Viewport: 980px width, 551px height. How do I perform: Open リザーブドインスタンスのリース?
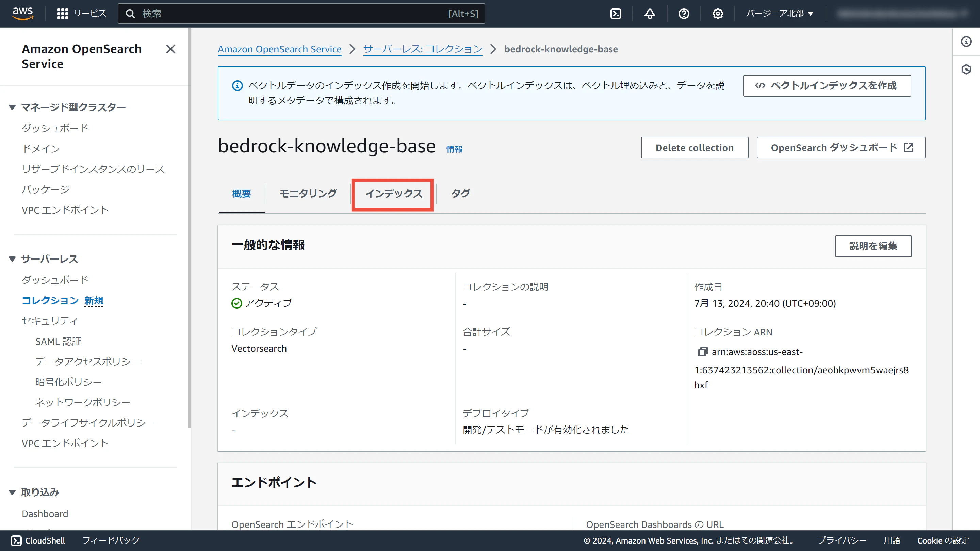[93, 169]
